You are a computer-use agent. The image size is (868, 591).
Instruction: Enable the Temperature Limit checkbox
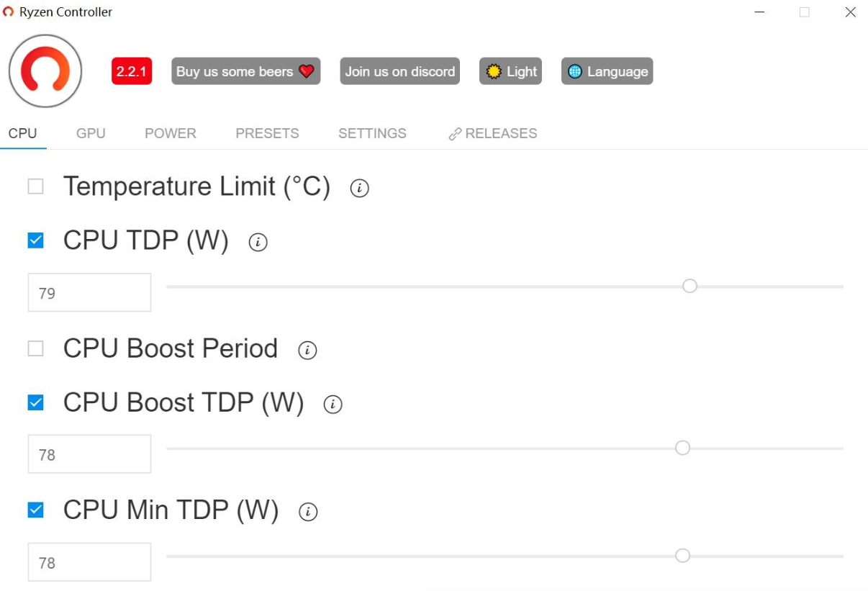(x=35, y=186)
